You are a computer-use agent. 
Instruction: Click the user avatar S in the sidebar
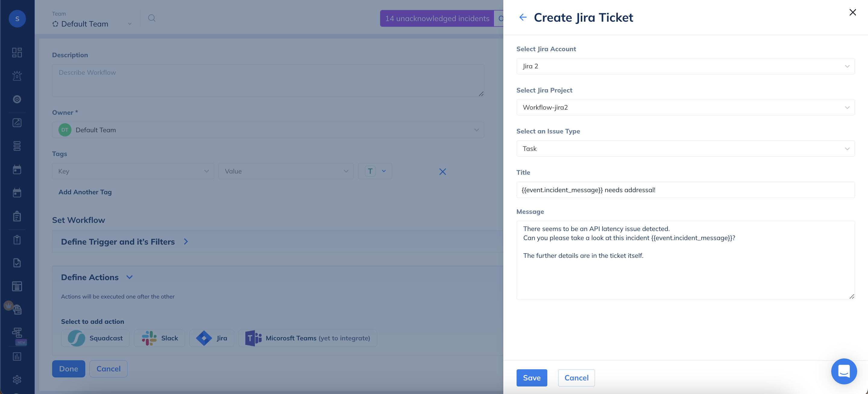[x=17, y=18]
